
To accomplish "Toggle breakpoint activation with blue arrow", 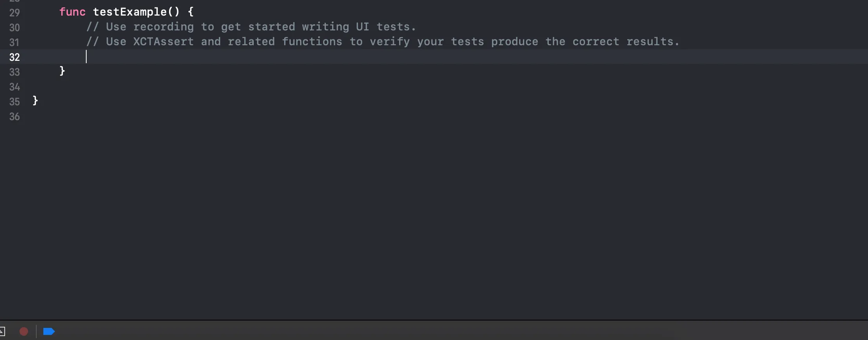I will (49, 331).
